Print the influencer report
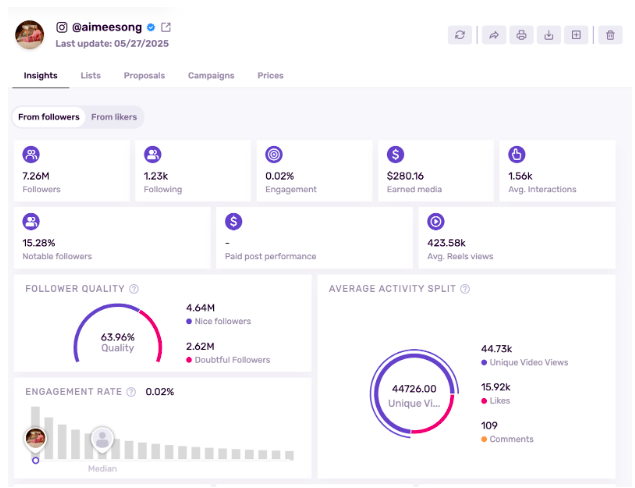Image resolution: width=635 pixels, height=488 pixels. coord(520,35)
